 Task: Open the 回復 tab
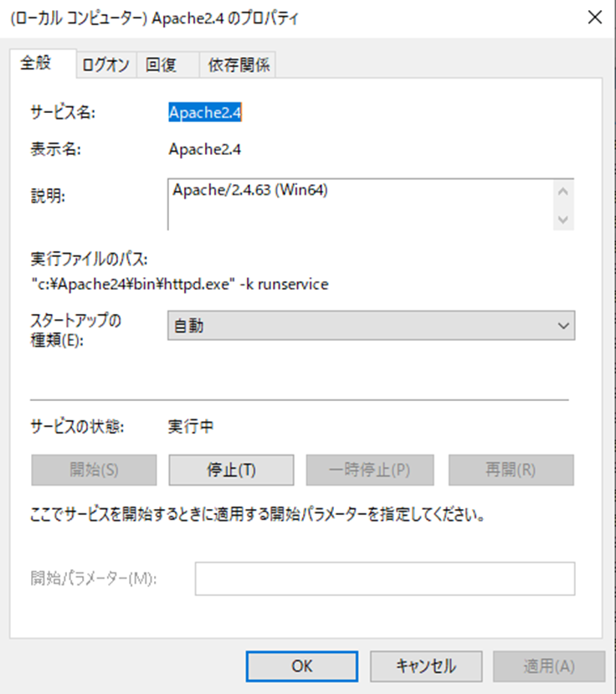167,65
